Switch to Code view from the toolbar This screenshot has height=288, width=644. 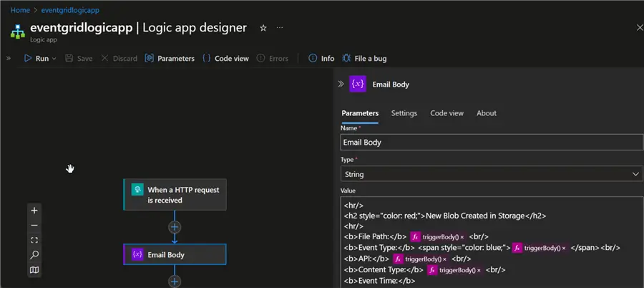click(225, 59)
